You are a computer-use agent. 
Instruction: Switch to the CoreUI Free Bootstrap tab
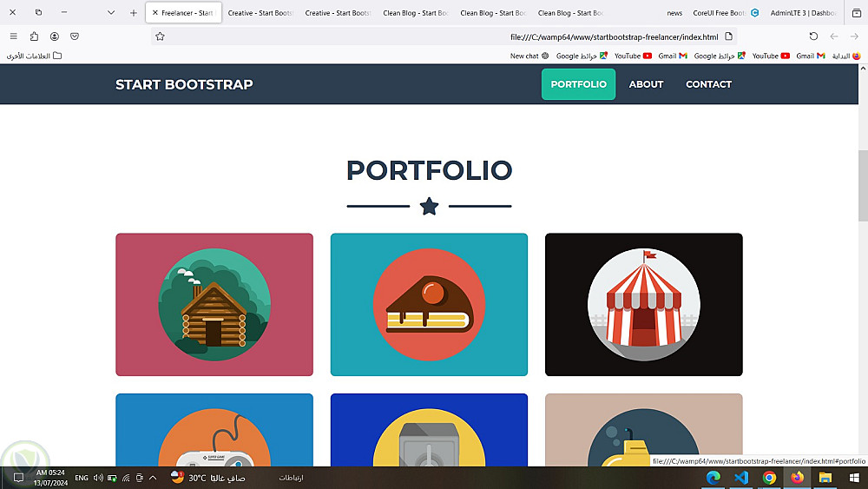click(726, 13)
